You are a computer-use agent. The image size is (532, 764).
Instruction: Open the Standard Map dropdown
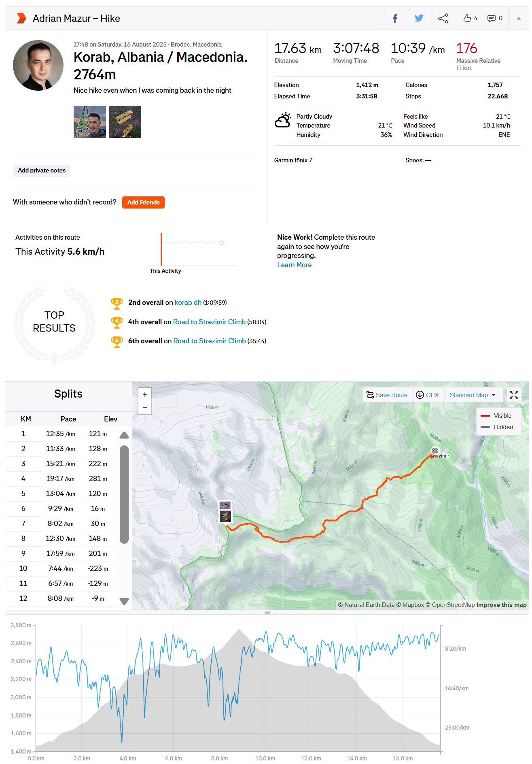pos(473,395)
